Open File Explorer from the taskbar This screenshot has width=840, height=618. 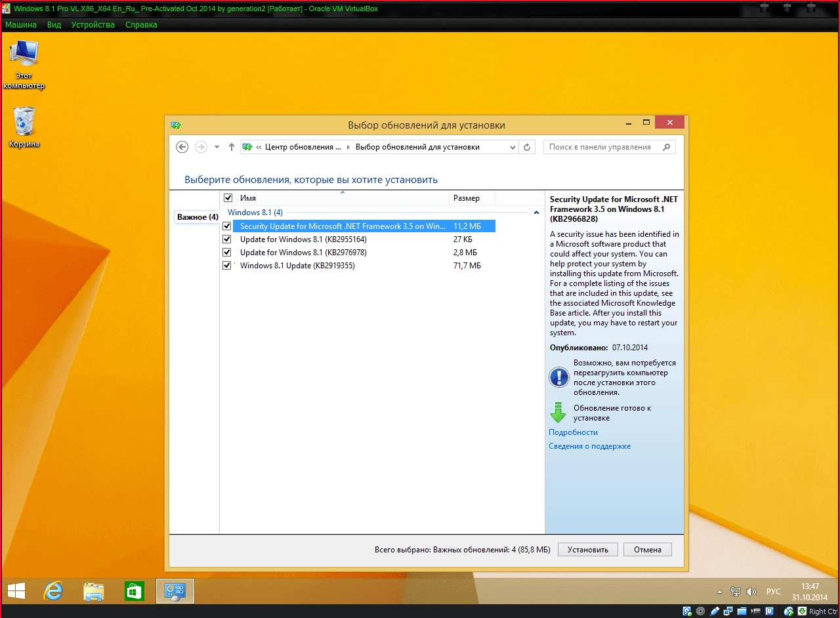pyautogui.click(x=94, y=591)
